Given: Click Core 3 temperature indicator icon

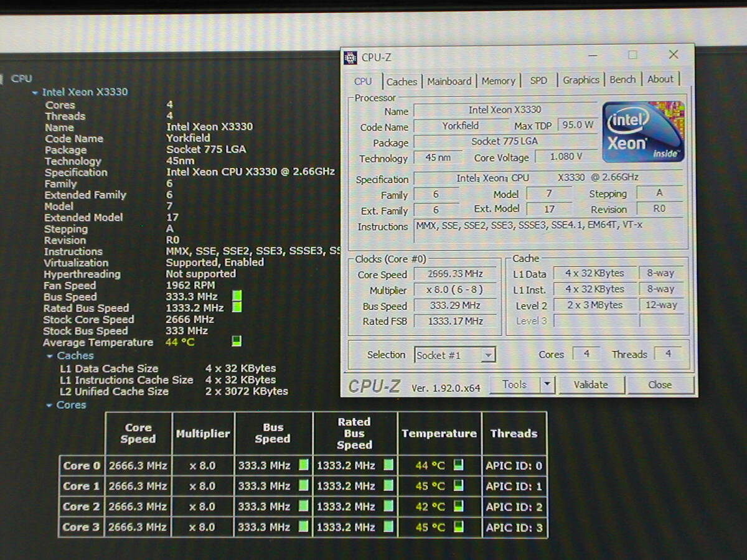Looking at the screenshot, I should pyautogui.click(x=458, y=527).
